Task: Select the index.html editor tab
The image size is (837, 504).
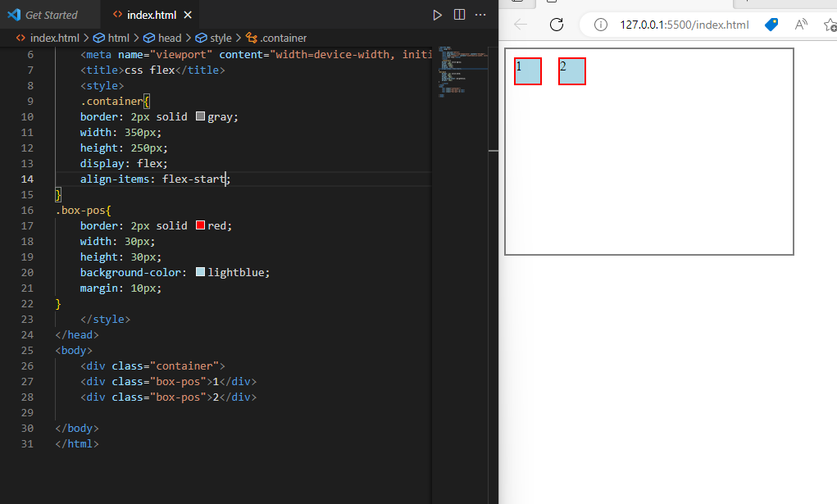Action: click(152, 15)
